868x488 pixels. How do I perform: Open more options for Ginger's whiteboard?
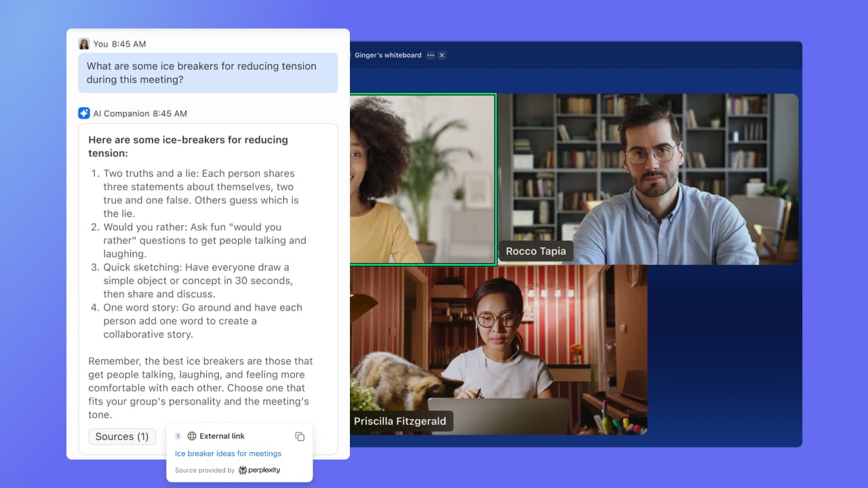click(x=431, y=56)
